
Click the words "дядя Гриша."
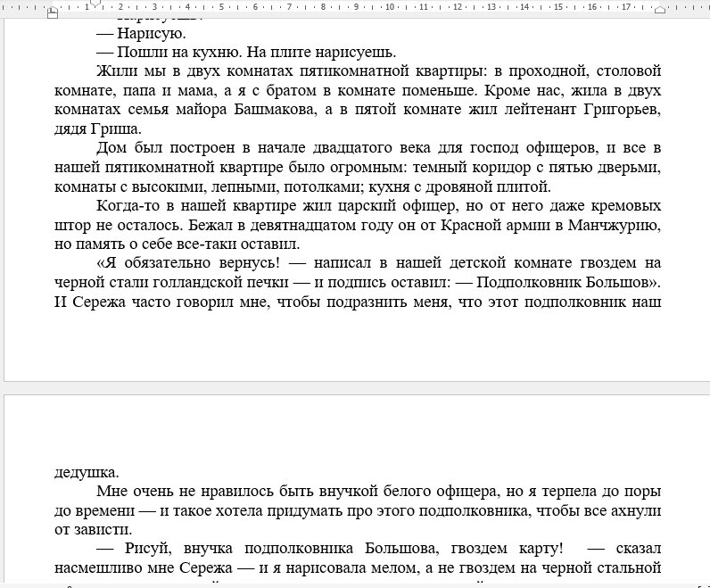tap(98, 129)
